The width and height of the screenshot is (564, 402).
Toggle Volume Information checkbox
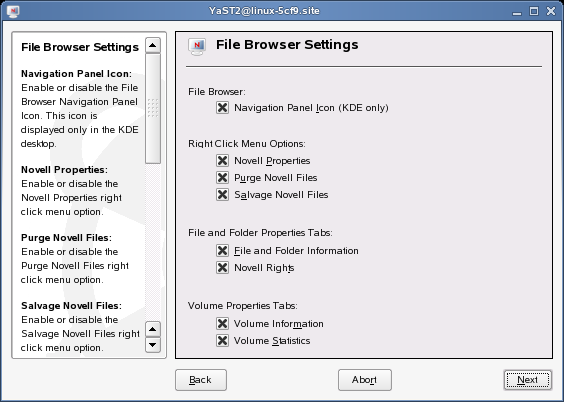click(x=222, y=324)
